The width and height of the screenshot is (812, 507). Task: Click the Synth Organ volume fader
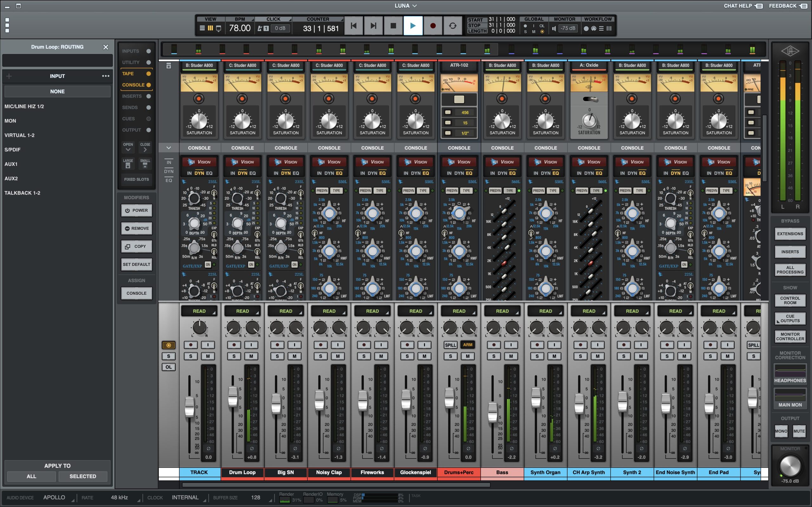(x=536, y=397)
